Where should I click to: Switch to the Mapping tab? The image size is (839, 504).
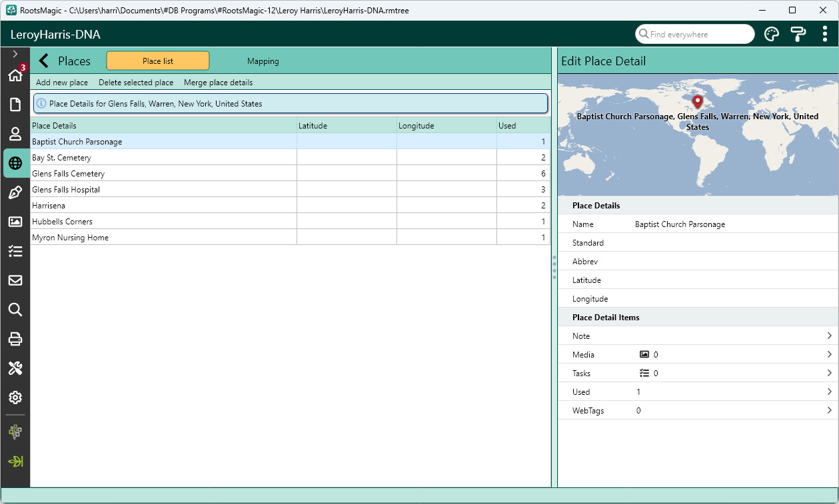263,61
